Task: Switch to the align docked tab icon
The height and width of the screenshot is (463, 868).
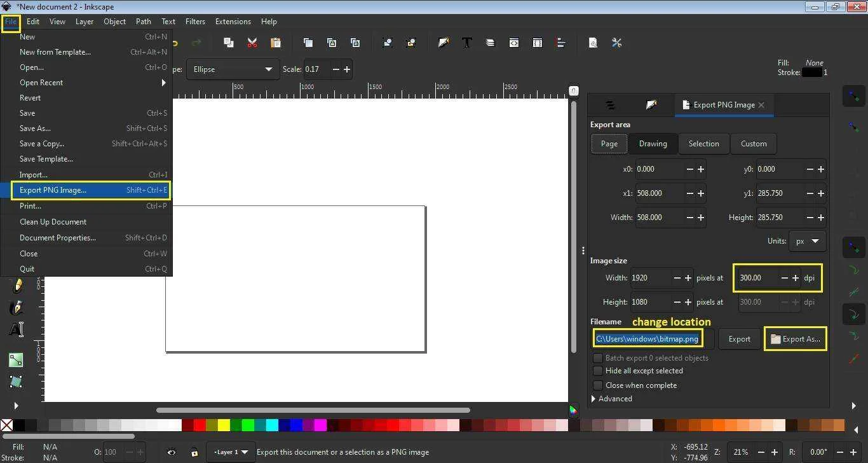Action: coord(610,105)
